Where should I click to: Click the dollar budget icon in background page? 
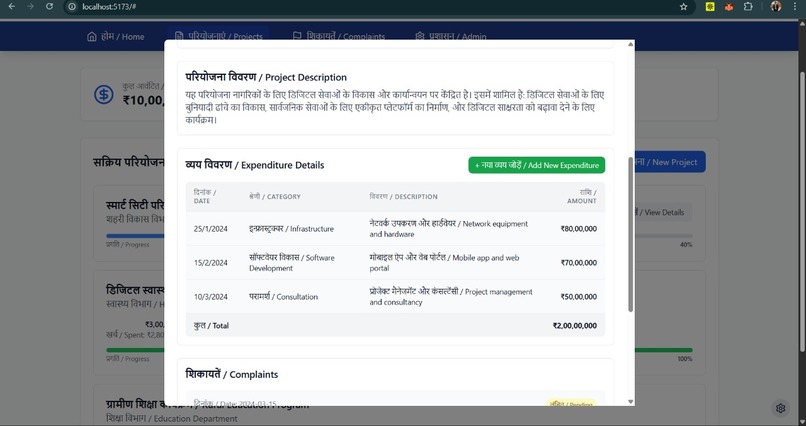(x=104, y=95)
